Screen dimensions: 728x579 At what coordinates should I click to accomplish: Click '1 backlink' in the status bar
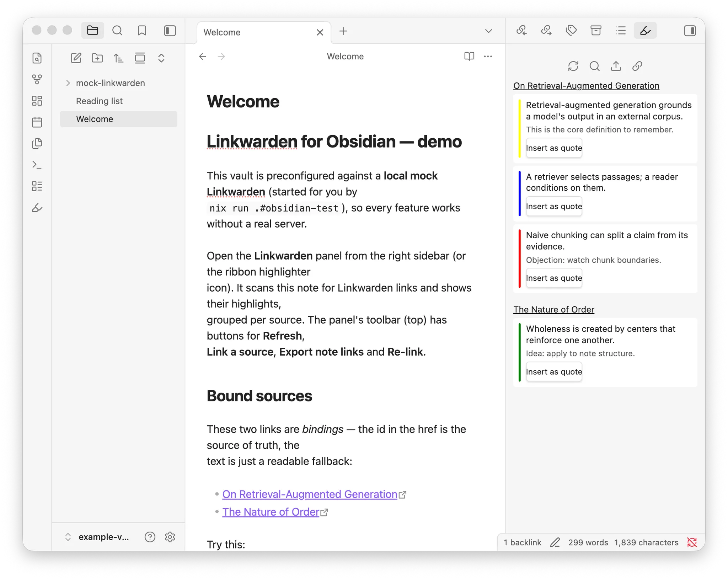coord(522,543)
